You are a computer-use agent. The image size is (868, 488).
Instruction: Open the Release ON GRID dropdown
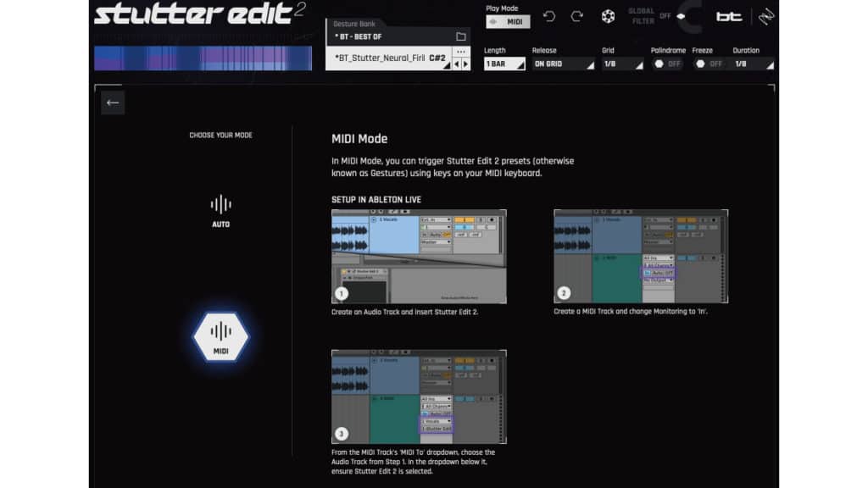(x=564, y=64)
